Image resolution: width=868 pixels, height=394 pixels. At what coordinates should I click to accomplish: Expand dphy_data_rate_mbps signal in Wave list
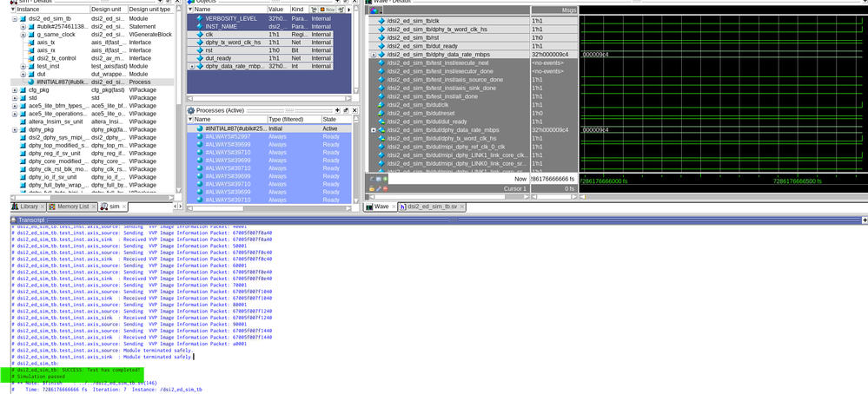374,55
